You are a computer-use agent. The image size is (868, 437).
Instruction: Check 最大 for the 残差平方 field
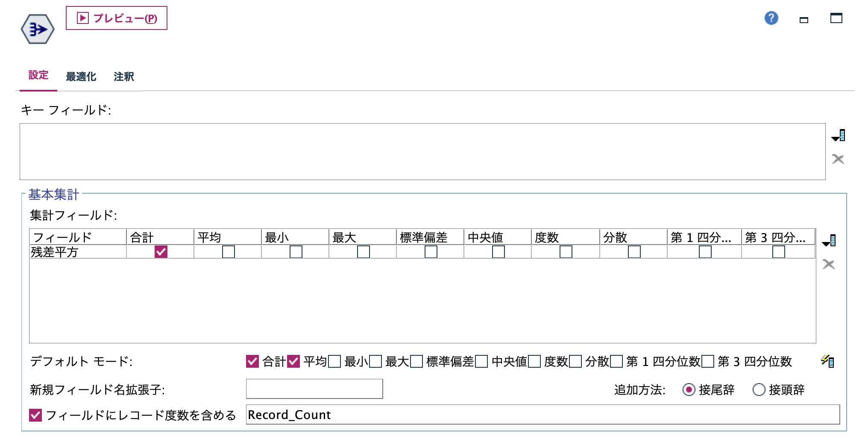pyautogui.click(x=363, y=252)
